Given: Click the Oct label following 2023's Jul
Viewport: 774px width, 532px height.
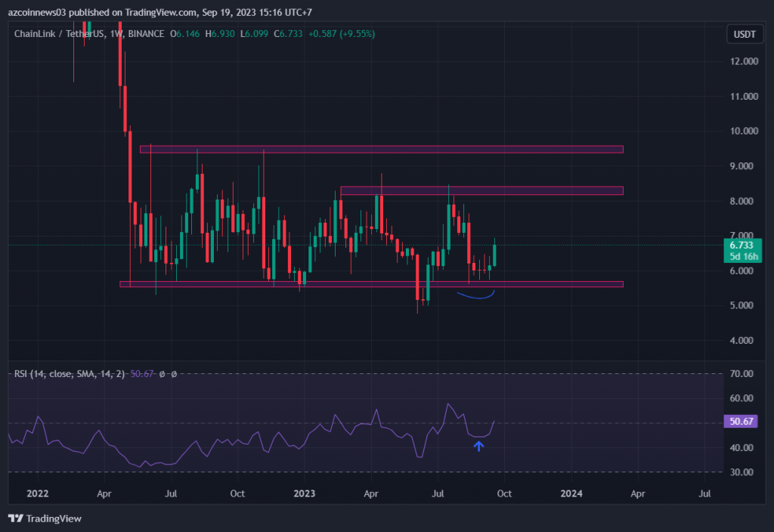Looking at the screenshot, I should tap(504, 493).
